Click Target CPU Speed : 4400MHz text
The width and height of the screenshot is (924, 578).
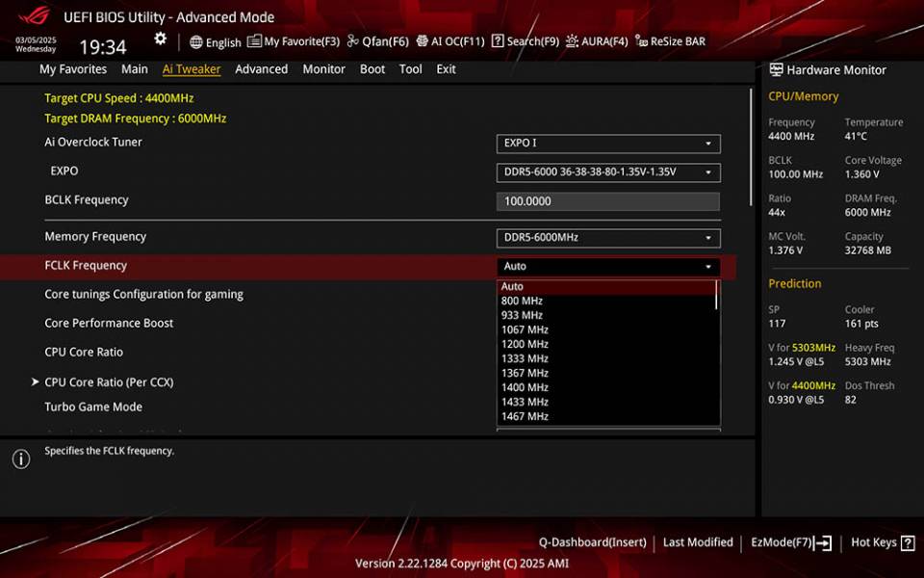tap(119, 98)
